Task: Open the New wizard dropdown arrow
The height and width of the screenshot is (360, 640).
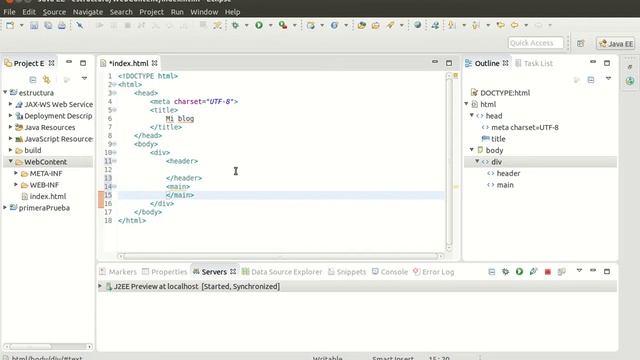Action: pos(22,25)
